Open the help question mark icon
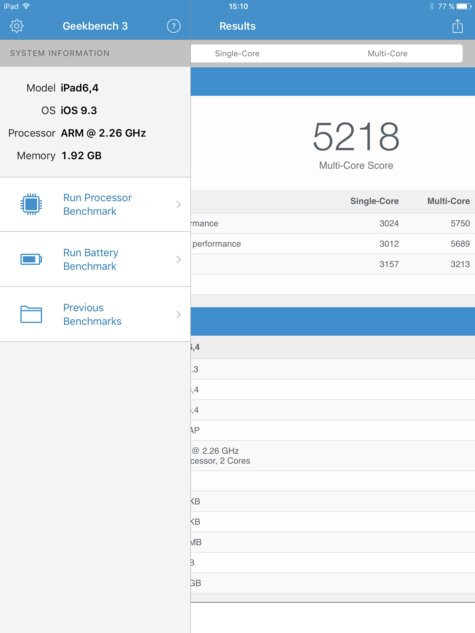 pyautogui.click(x=174, y=26)
